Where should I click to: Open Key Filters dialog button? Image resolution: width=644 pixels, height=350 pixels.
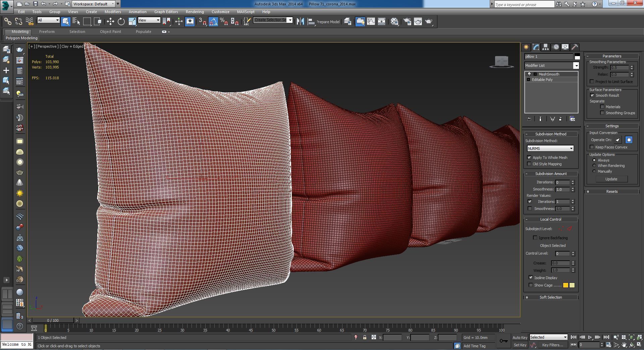552,345
